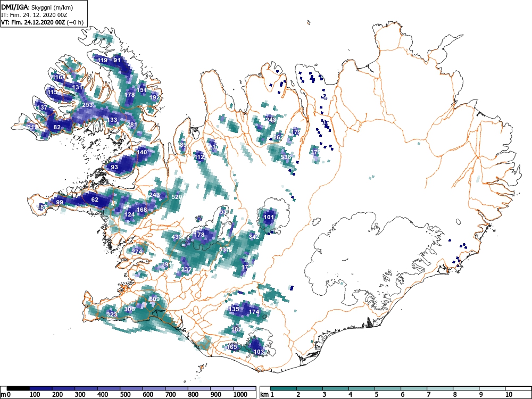This screenshot has width=532, height=399.
Task: Click the '103' value near the south coast
Action: click(259, 352)
